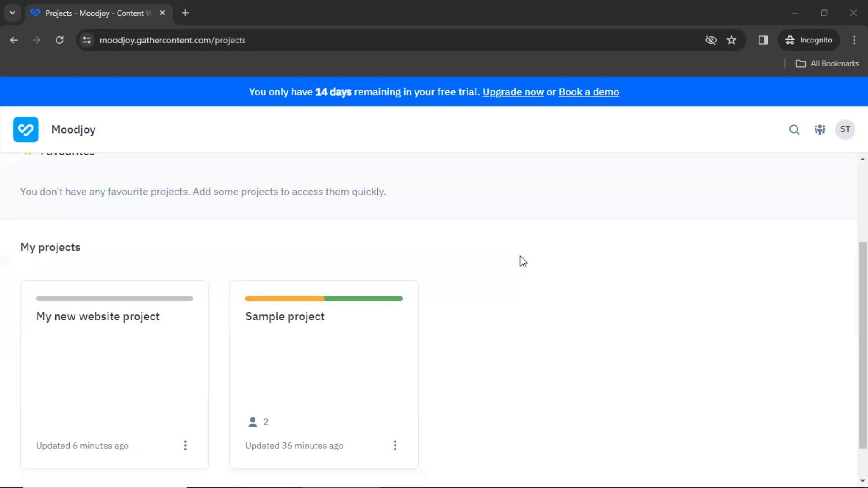868x488 pixels.
Task: Go back with browser back arrow
Action: [14, 40]
